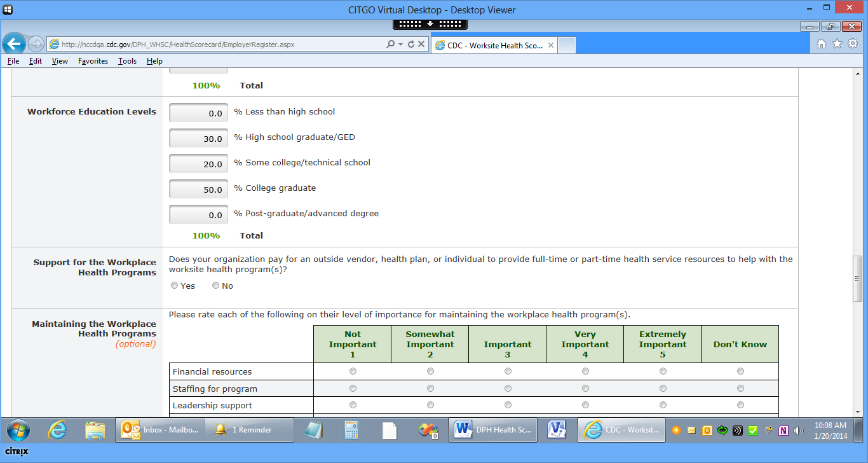Click the OneNote icon in system tray
Image resolution: width=868 pixels, height=463 pixels.
click(783, 431)
